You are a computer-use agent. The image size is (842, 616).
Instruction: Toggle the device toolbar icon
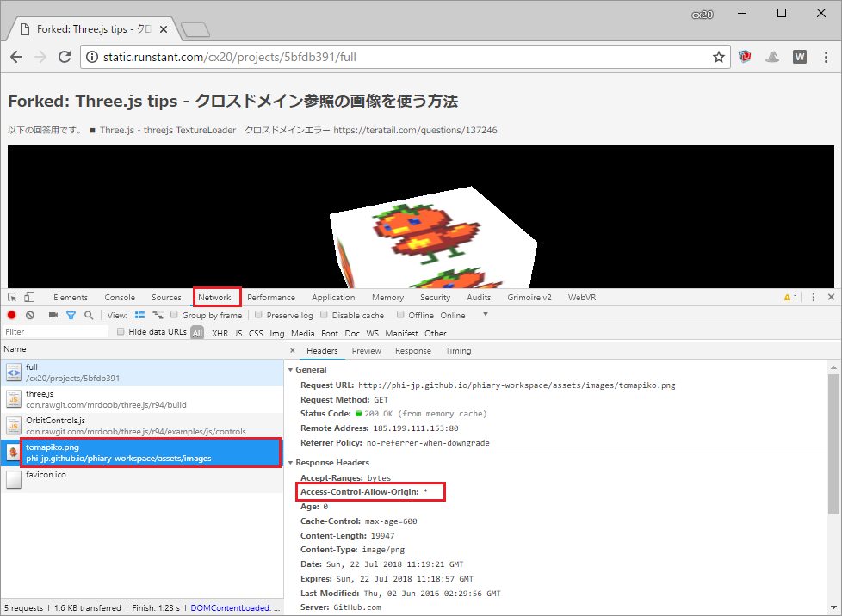[x=28, y=296]
